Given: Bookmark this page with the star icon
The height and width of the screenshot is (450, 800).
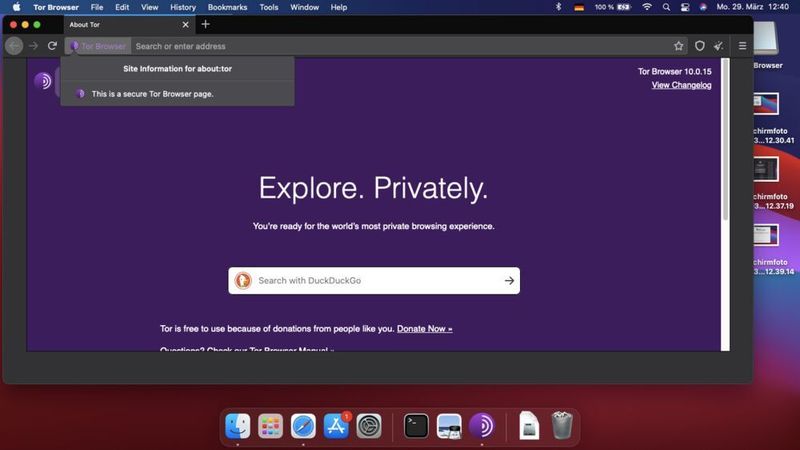Looking at the screenshot, I should click(678, 46).
